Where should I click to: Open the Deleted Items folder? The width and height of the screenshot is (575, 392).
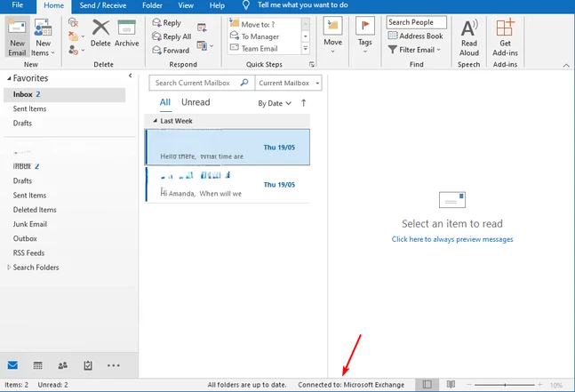coord(35,210)
